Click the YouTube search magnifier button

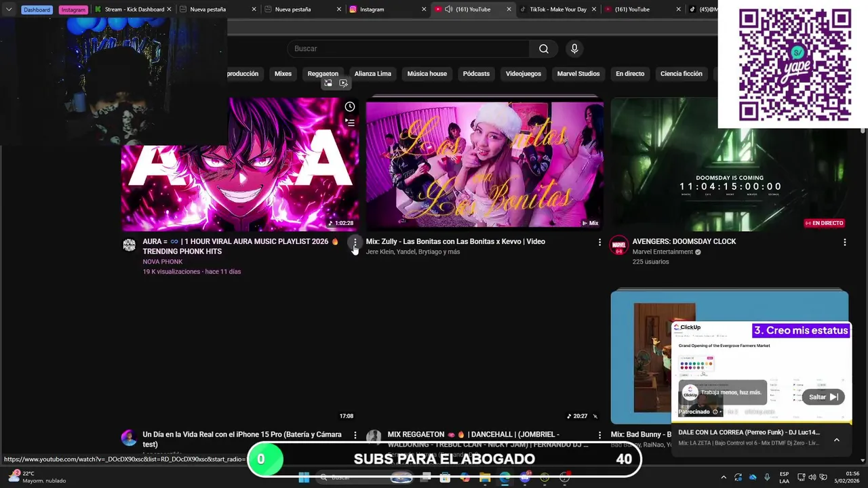pos(544,49)
